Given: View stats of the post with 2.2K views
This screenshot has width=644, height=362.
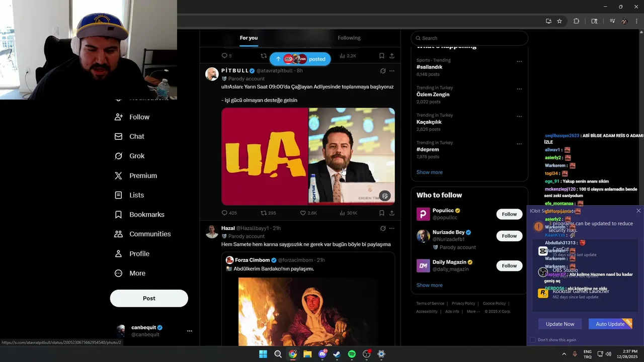Looking at the screenshot, I should point(348,56).
